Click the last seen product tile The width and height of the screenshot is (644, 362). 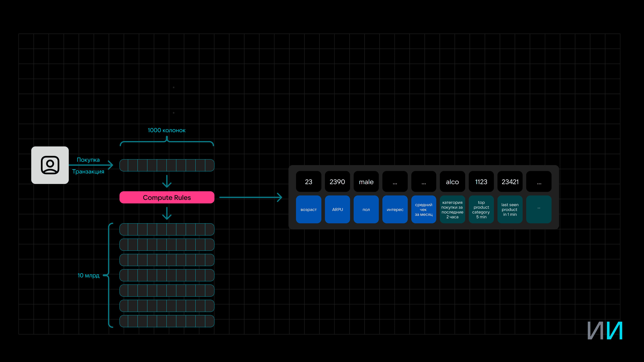[510, 209]
